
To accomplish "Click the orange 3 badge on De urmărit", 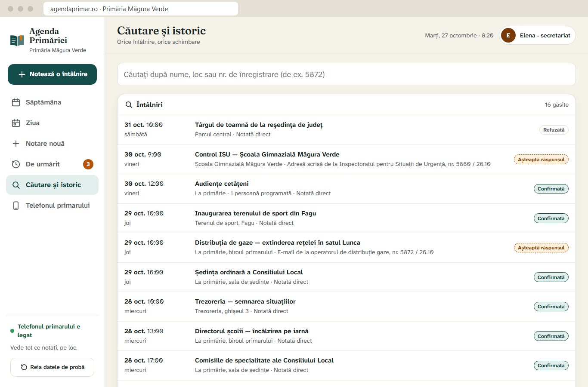I will click(88, 164).
